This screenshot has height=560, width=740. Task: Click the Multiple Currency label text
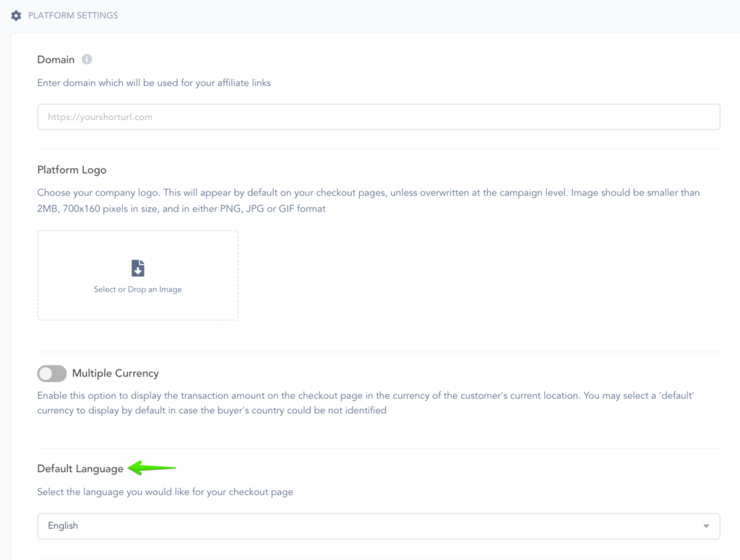[115, 374]
